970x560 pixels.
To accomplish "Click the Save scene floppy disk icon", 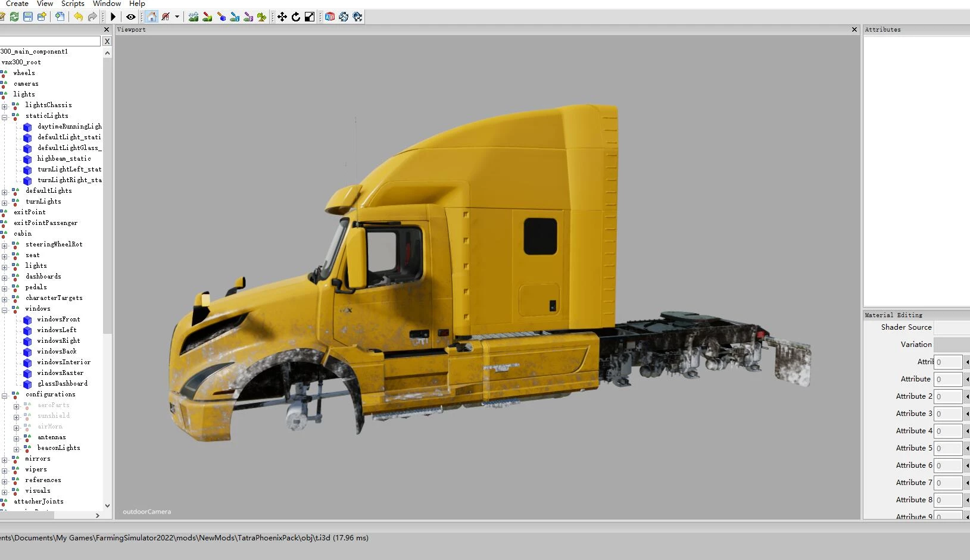I will coord(28,17).
